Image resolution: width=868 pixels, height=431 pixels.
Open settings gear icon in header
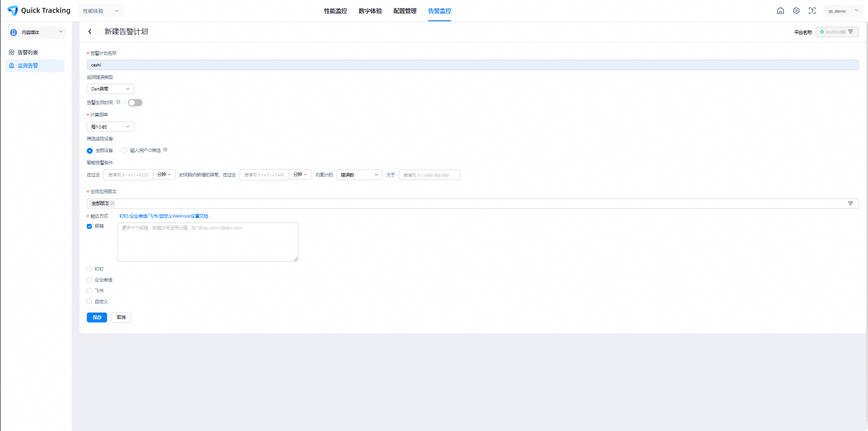(x=796, y=11)
